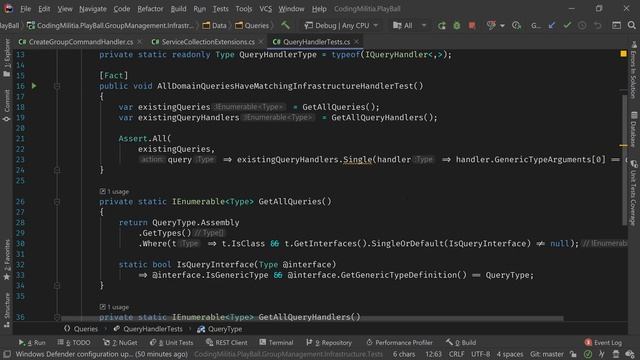This screenshot has height=360, width=640.
Task: Click the vertical scrollbar thumb of the editor
Action: [624, 160]
